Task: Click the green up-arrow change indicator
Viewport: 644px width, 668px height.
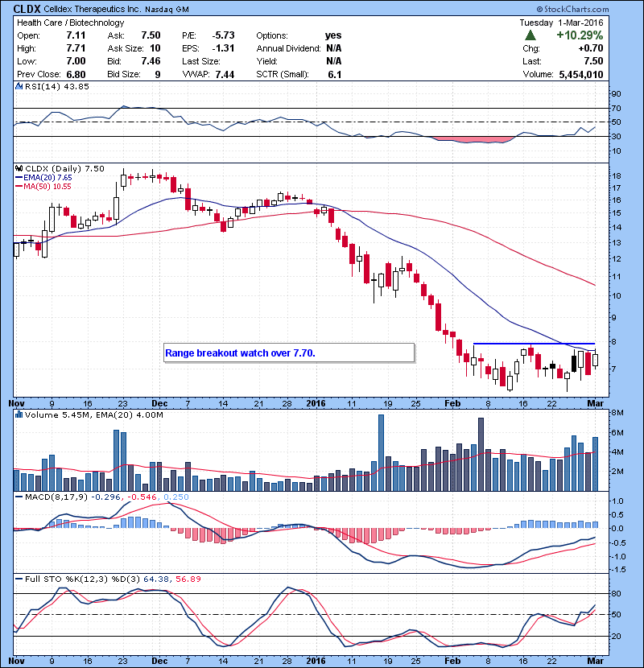Action: tap(530, 35)
